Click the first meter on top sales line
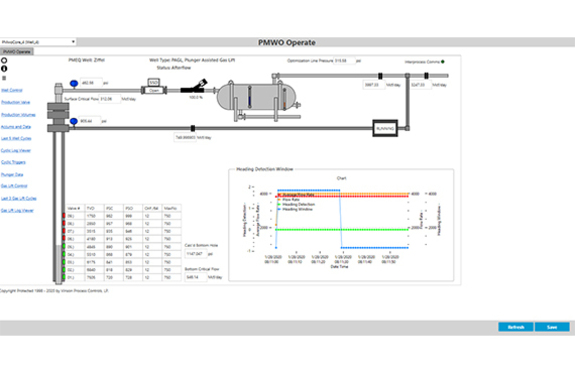575x373 pixels. tap(380, 76)
